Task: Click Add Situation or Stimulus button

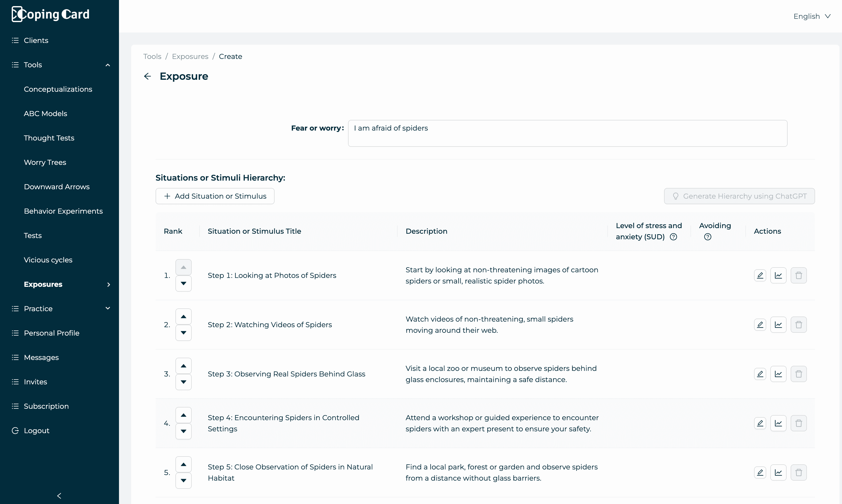Action: coord(215,196)
